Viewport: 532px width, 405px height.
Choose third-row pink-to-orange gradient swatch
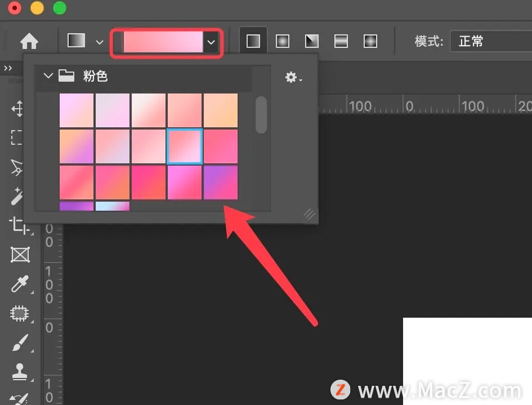click(112, 183)
